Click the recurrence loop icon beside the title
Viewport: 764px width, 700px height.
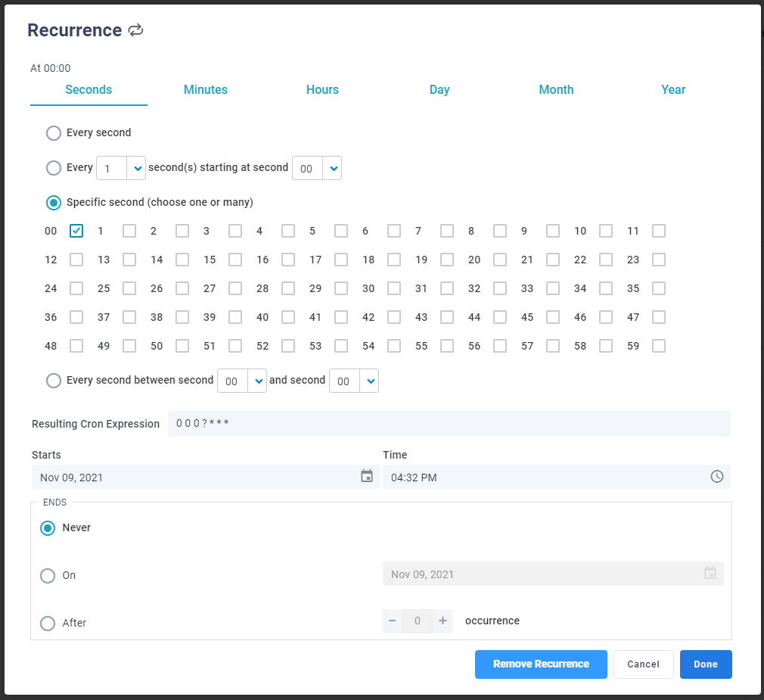pyautogui.click(x=135, y=30)
